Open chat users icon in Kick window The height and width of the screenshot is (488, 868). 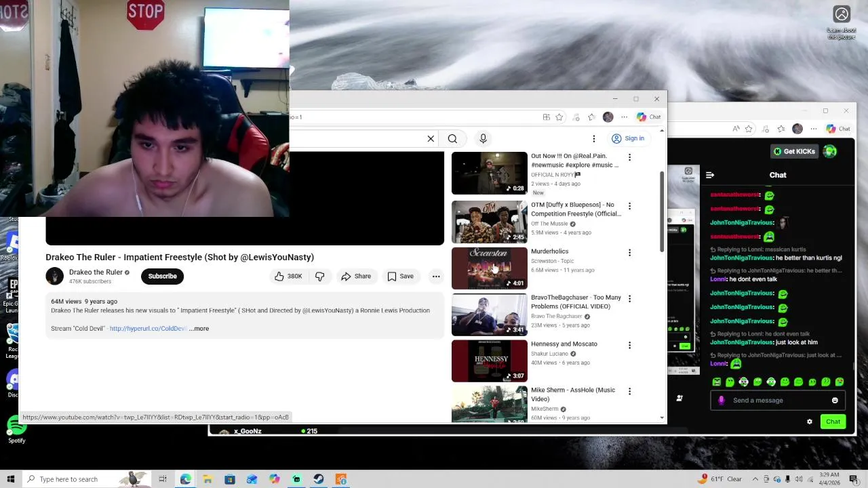(x=679, y=398)
